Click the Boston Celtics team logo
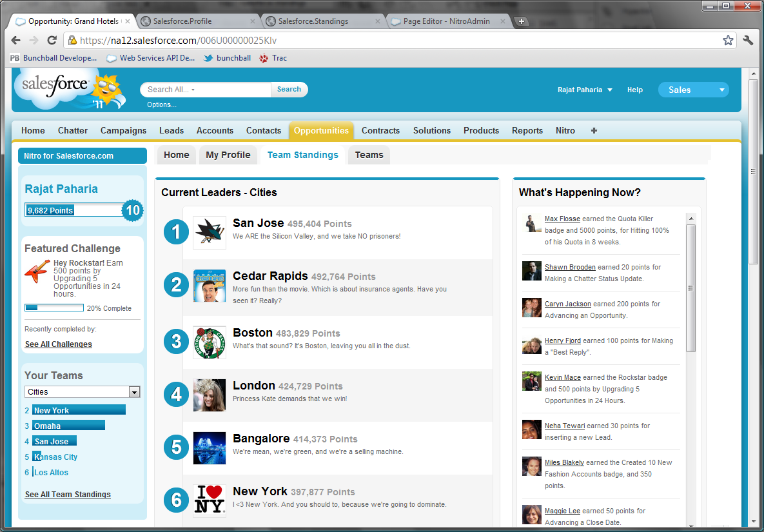The image size is (764, 532). coord(210,342)
